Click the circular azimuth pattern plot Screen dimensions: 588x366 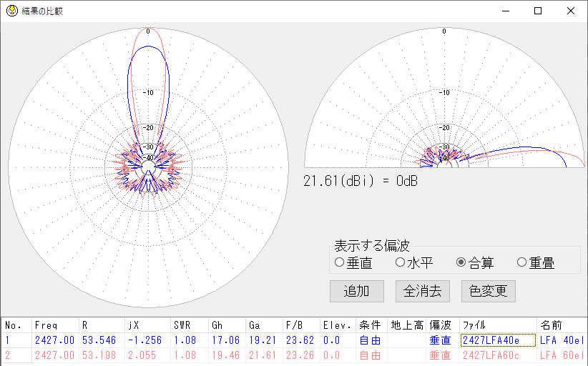(148, 167)
